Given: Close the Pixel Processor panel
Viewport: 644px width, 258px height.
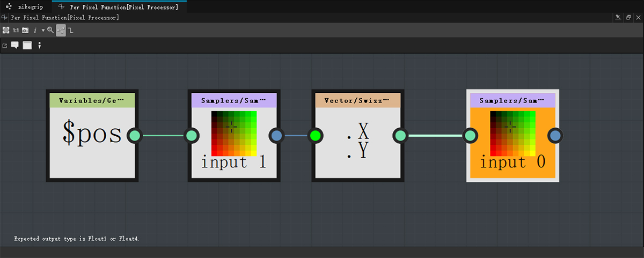Looking at the screenshot, I should click(x=638, y=18).
